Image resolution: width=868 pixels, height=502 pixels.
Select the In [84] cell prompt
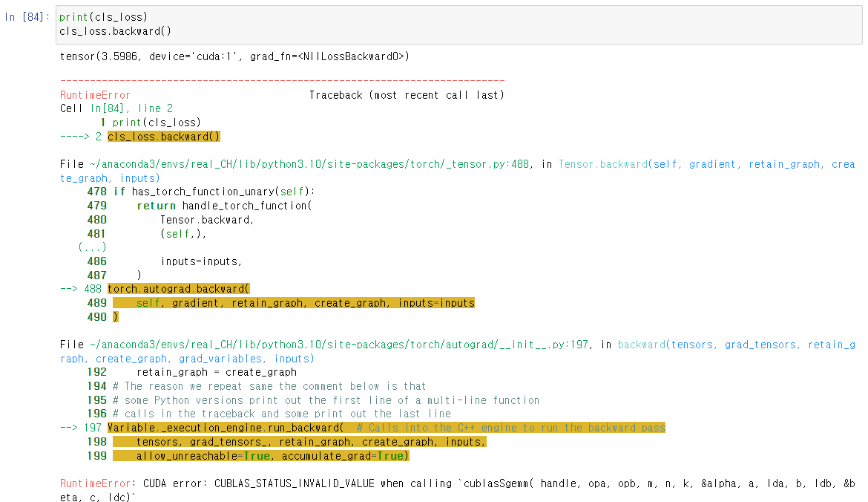point(27,17)
